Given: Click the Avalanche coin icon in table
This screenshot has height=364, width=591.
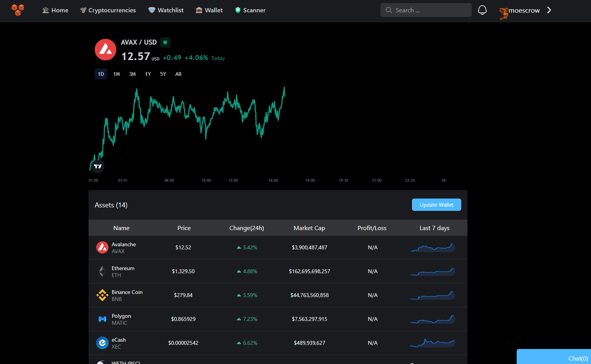Looking at the screenshot, I should click(102, 247).
